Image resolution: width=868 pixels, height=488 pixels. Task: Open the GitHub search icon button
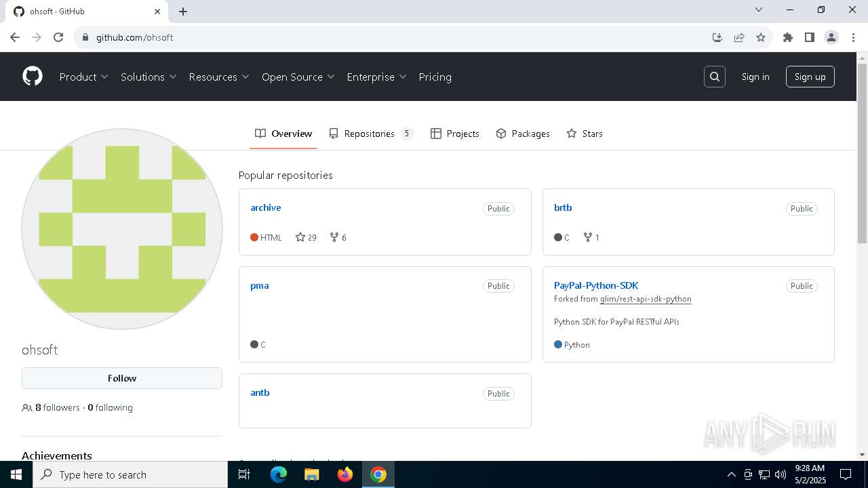[715, 77]
